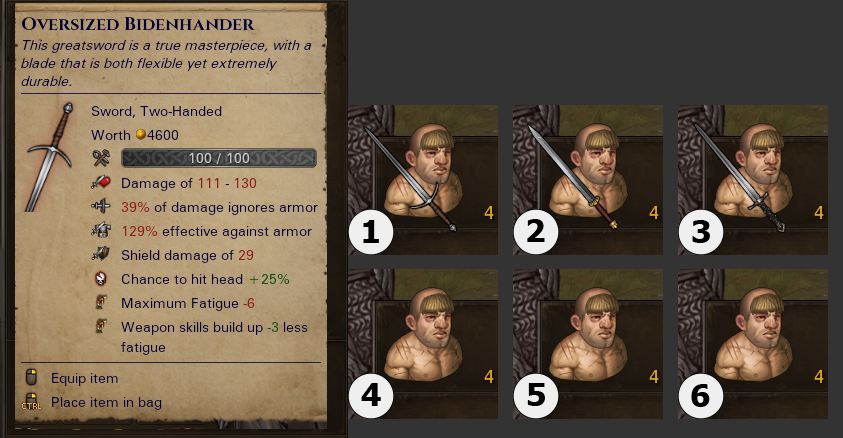Click the hammer durability icon

[x=101, y=158]
